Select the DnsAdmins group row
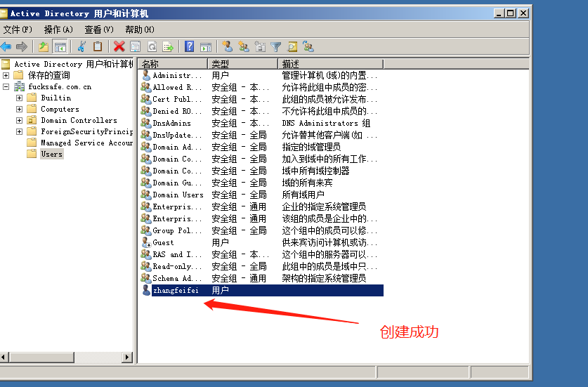The width and height of the screenshot is (588, 387). tap(261, 123)
